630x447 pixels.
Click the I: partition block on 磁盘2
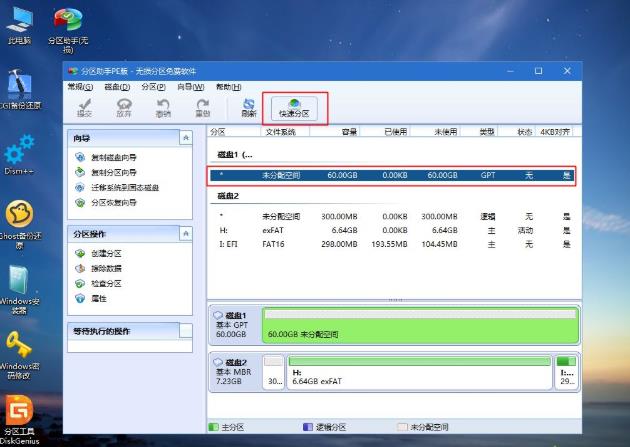tap(566, 372)
